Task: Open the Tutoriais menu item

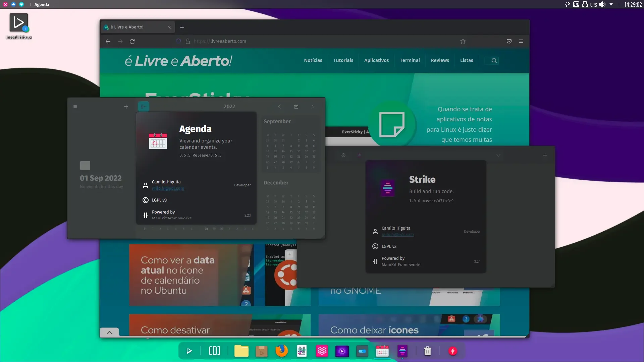Action: click(343, 60)
